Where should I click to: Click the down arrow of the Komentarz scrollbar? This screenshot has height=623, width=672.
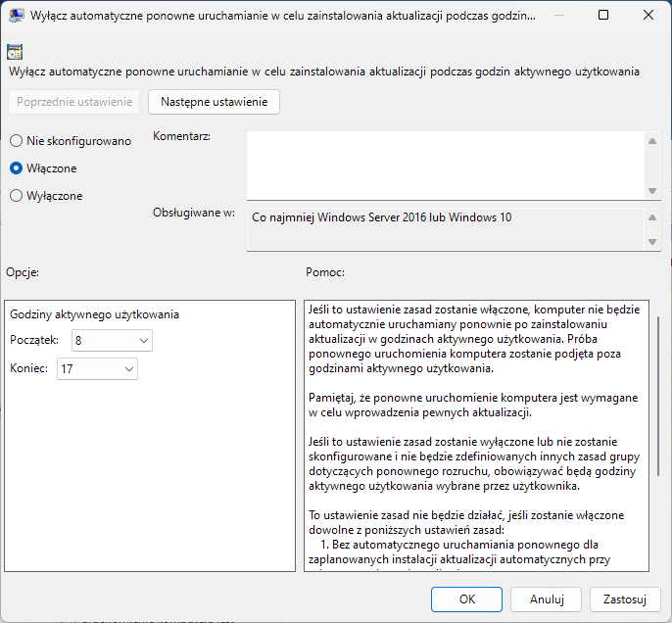tap(652, 191)
